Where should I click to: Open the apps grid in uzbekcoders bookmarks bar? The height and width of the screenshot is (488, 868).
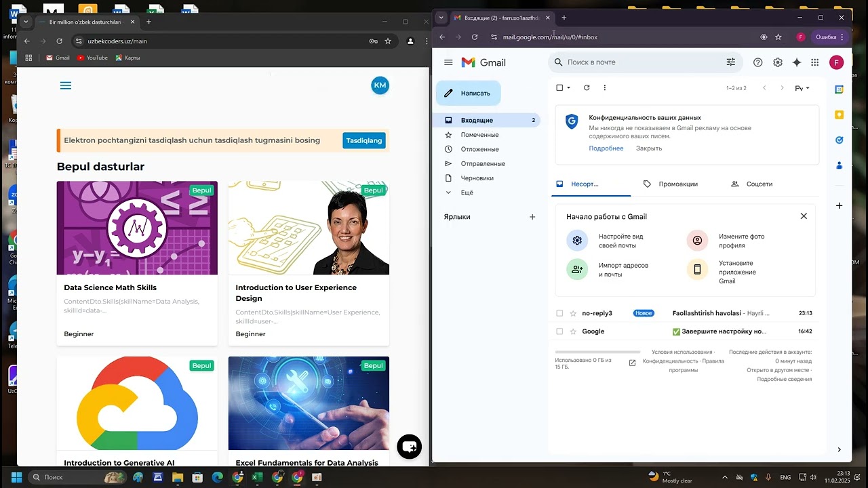tap(28, 58)
